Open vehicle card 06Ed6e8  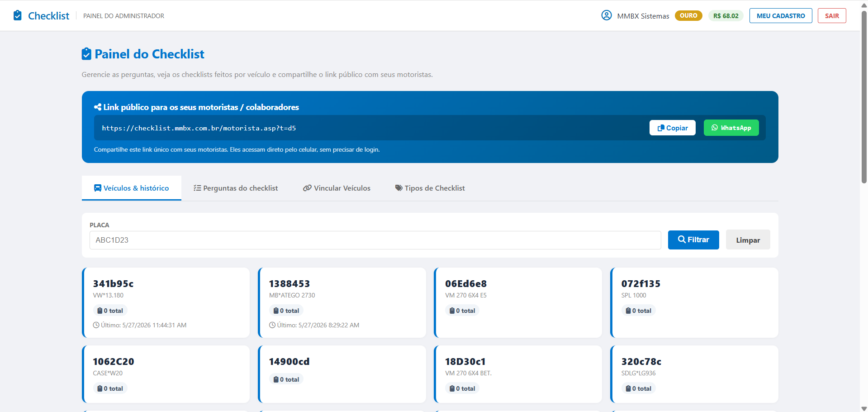[518, 302]
